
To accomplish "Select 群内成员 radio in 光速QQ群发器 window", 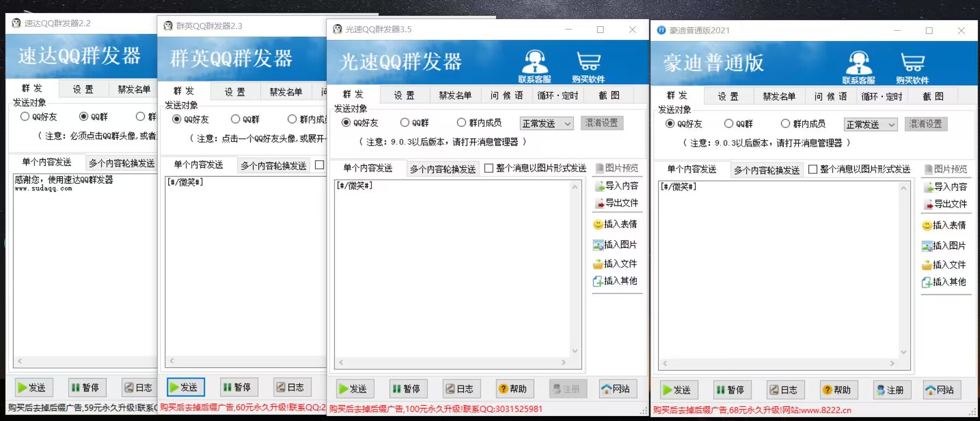I will point(479,122).
